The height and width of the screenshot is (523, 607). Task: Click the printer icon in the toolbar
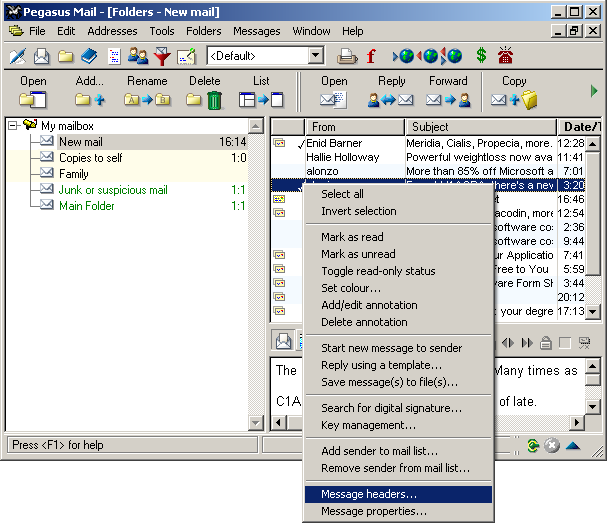click(346, 56)
